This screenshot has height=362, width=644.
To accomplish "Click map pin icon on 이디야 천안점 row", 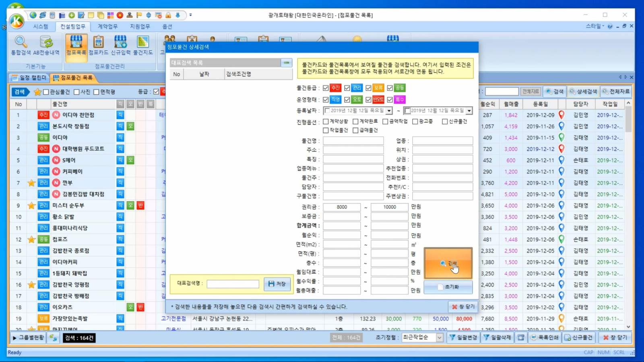I will (x=561, y=115).
